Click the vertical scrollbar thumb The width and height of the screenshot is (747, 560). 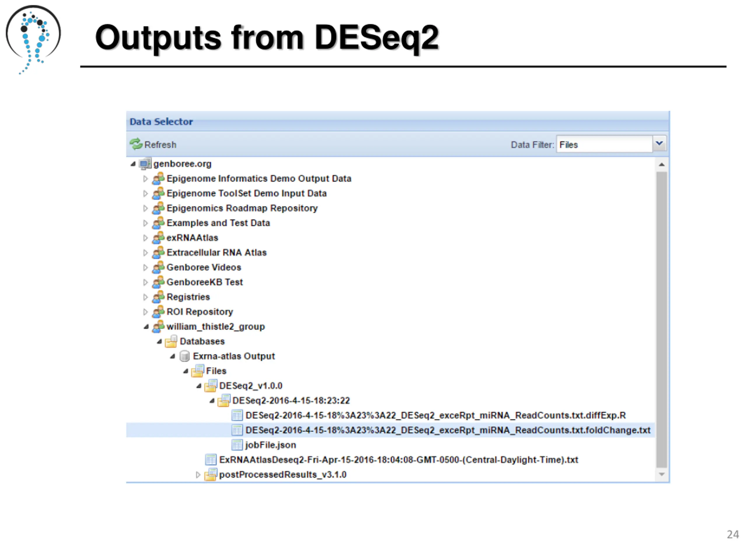[x=662, y=320]
